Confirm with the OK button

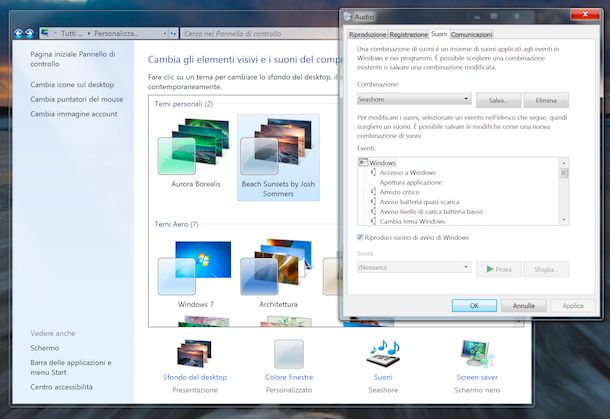[x=474, y=305]
